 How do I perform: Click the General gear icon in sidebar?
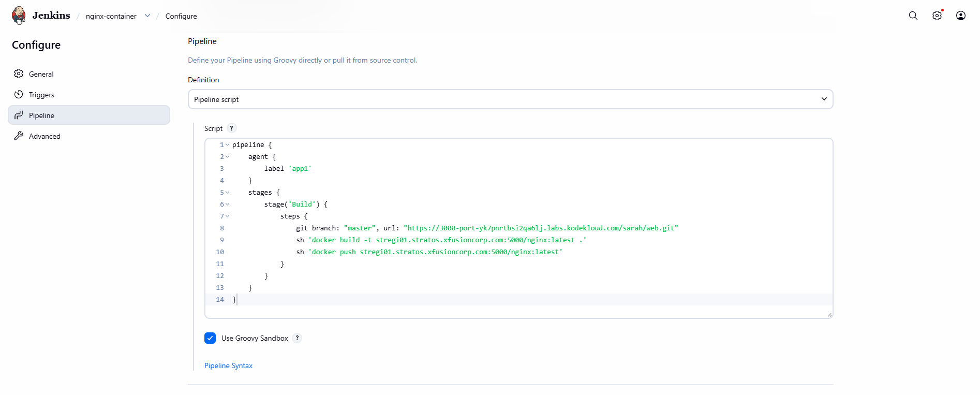(19, 74)
